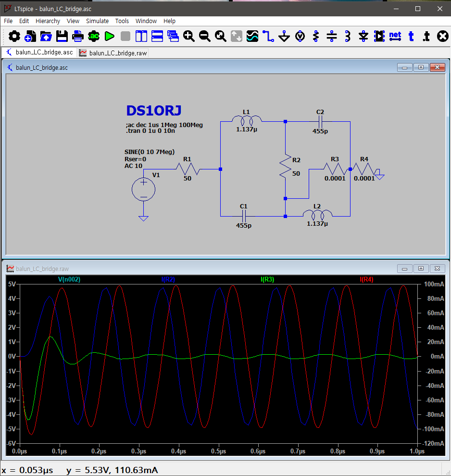Select inductor L1 in schematic
This screenshot has width=451, height=476.
pyautogui.click(x=247, y=120)
